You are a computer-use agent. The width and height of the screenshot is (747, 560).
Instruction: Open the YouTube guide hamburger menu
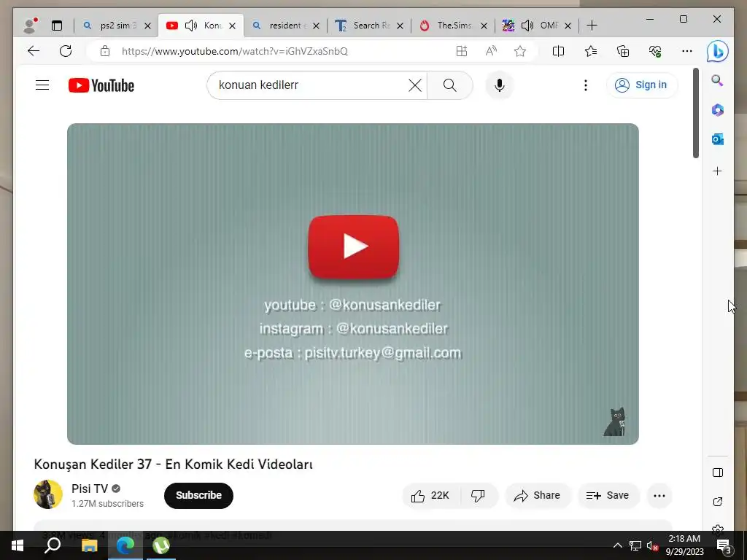(x=42, y=85)
